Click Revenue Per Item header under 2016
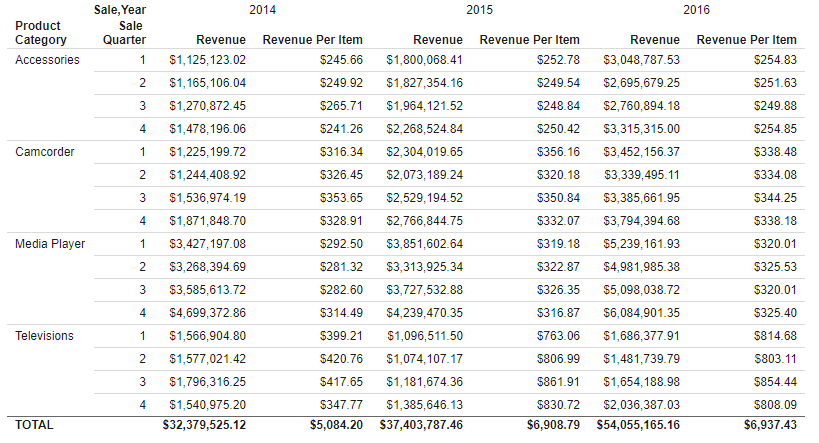The image size is (819, 443). point(746,40)
